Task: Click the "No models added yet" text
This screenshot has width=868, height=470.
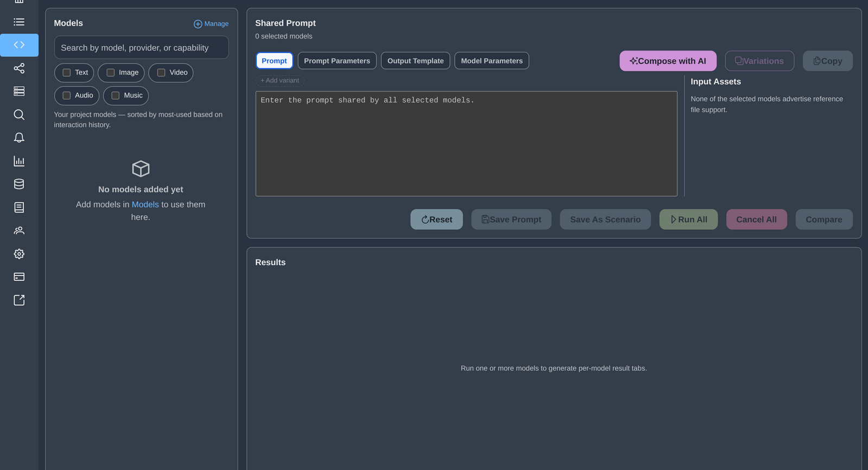Action: click(x=141, y=190)
